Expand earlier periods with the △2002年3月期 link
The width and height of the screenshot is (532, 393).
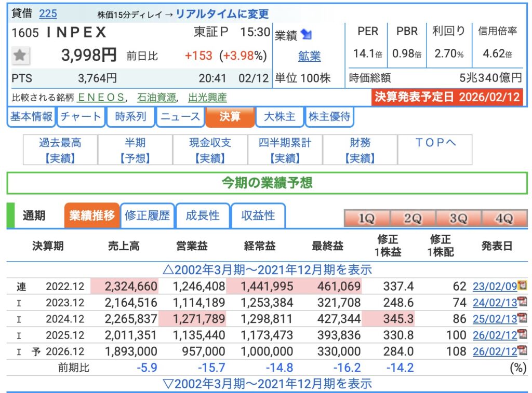click(x=267, y=270)
